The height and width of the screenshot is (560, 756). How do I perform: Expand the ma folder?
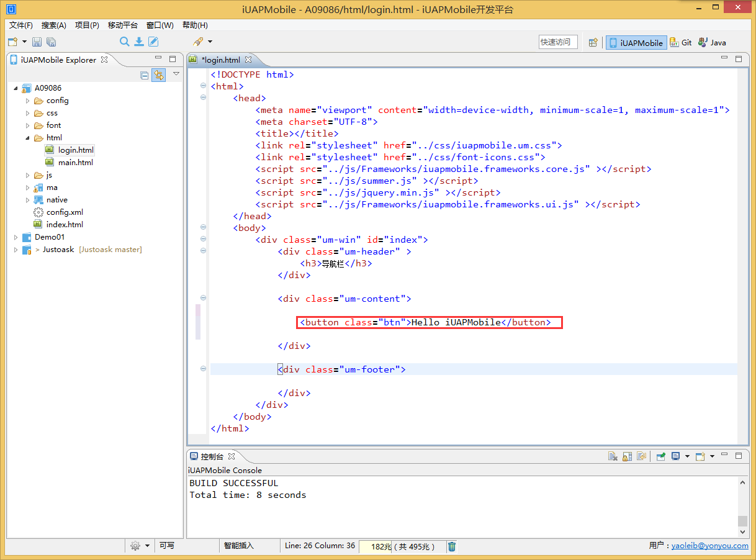(x=27, y=187)
